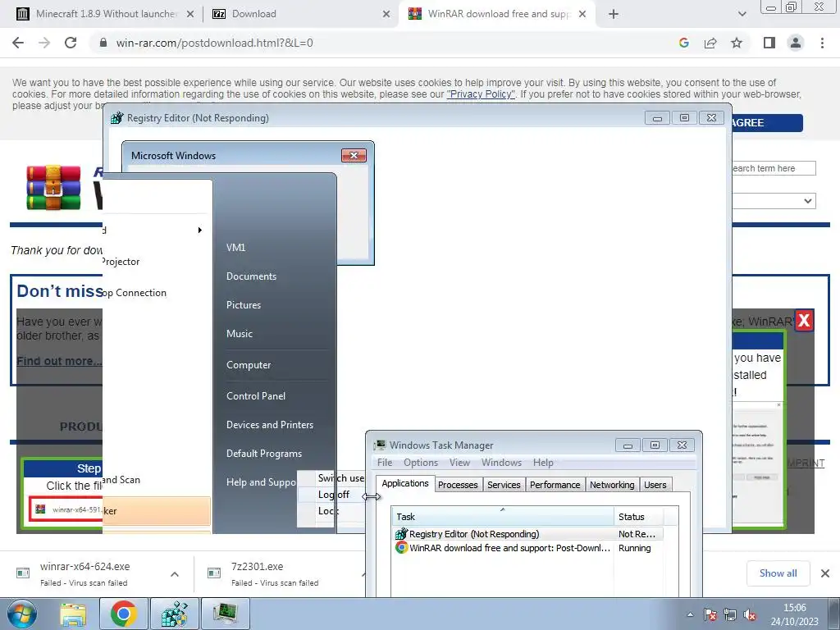This screenshot has height=630, width=840.
Task: Close the downloads bar
Action: [x=825, y=573]
